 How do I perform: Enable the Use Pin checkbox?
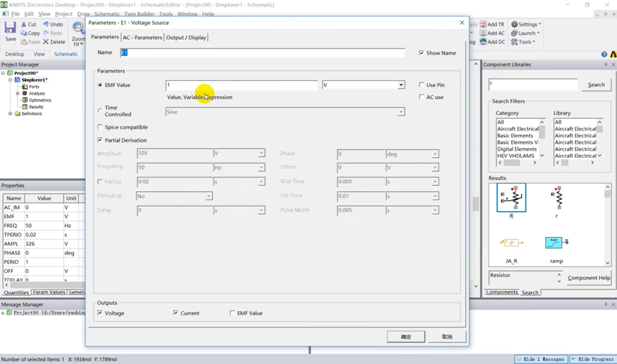[422, 85]
